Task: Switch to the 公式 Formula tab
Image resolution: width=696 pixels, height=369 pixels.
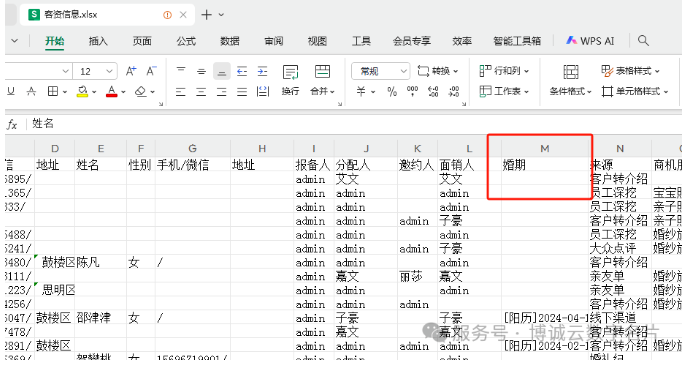Action: (186, 41)
